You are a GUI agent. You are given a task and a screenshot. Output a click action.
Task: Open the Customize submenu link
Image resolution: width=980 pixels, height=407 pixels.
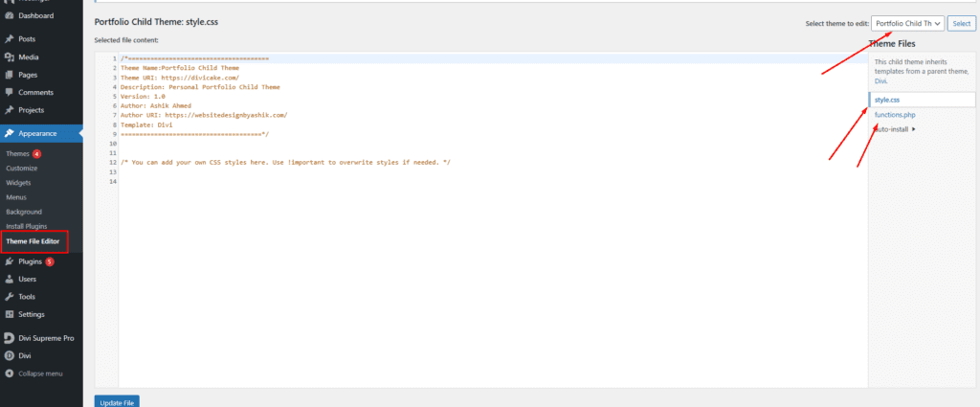[21, 169]
